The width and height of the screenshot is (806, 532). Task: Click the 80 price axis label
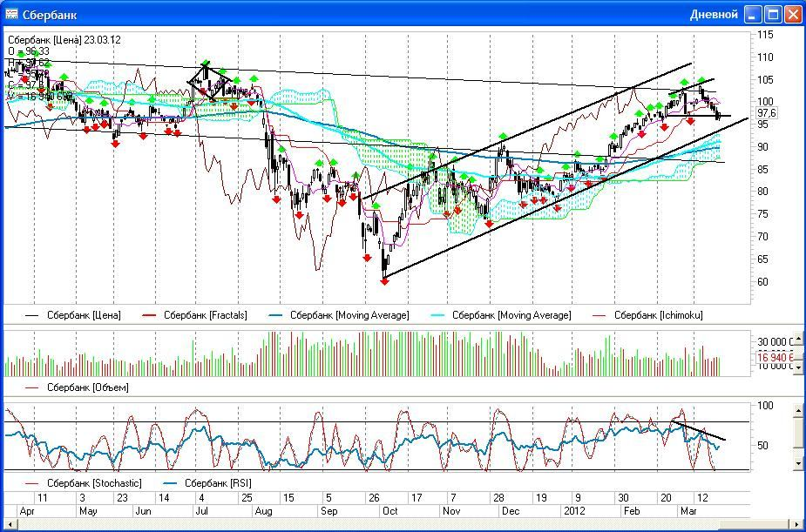point(762,192)
